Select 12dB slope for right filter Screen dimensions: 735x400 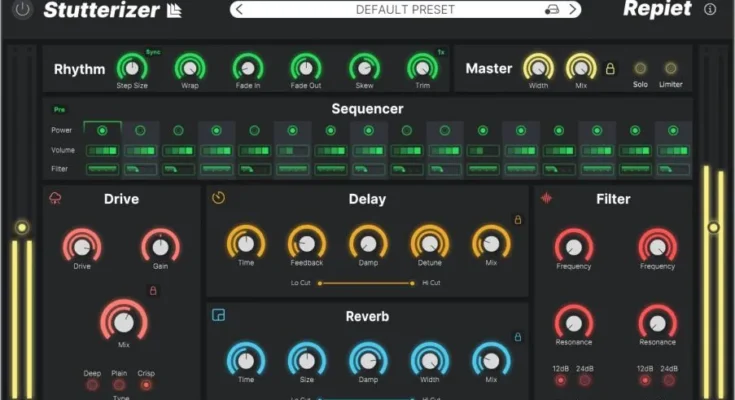[645, 380]
